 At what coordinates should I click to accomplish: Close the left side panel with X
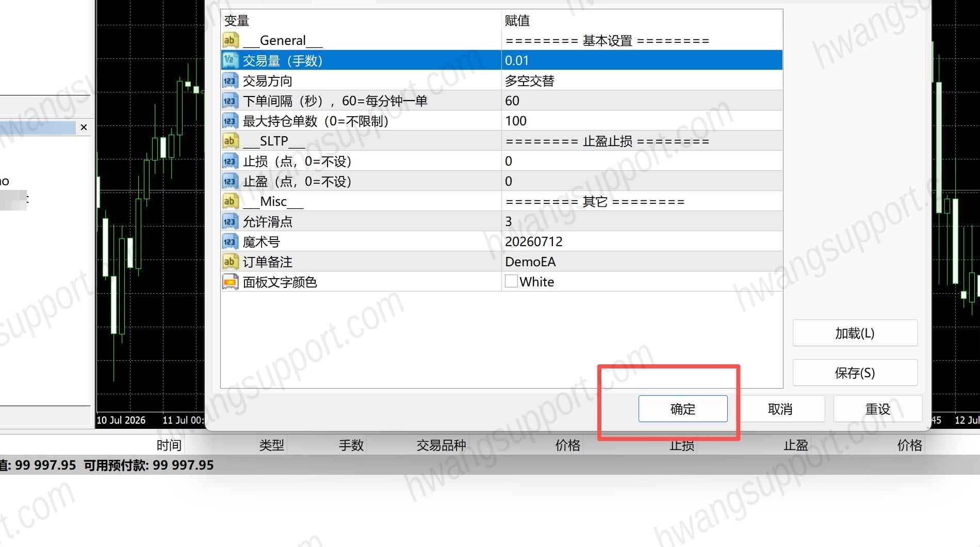coord(84,127)
